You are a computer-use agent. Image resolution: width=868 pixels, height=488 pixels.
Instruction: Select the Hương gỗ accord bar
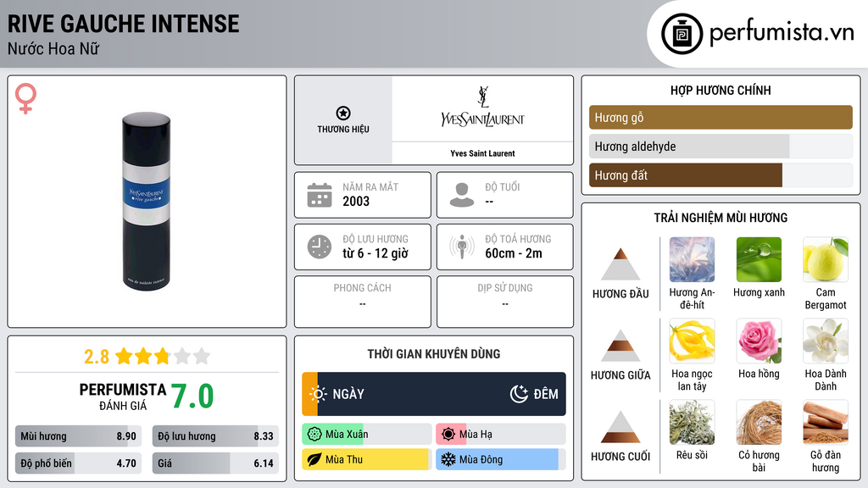click(721, 118)
